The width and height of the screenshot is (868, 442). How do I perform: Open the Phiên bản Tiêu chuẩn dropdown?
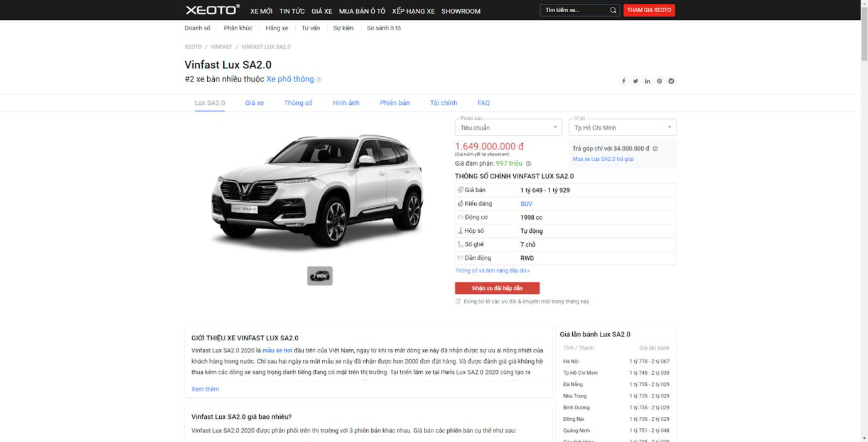tap(508, 127)
